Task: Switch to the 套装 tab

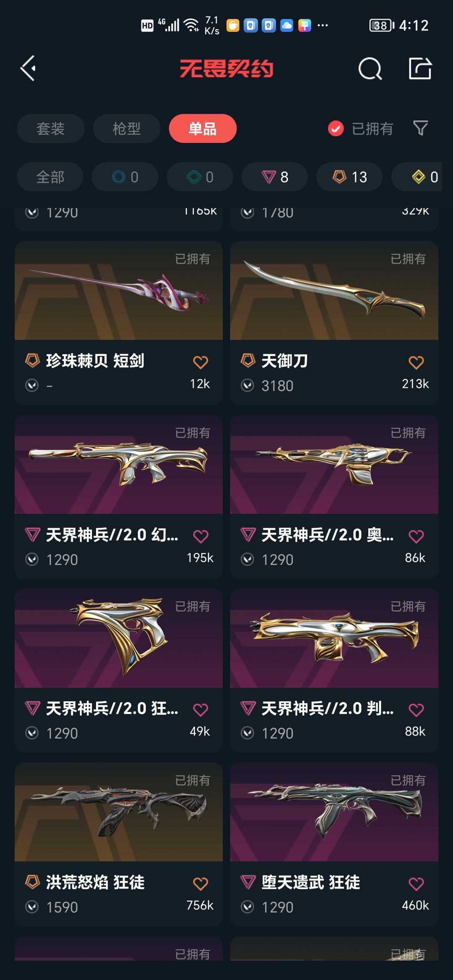Action: (x=50, y=128)
